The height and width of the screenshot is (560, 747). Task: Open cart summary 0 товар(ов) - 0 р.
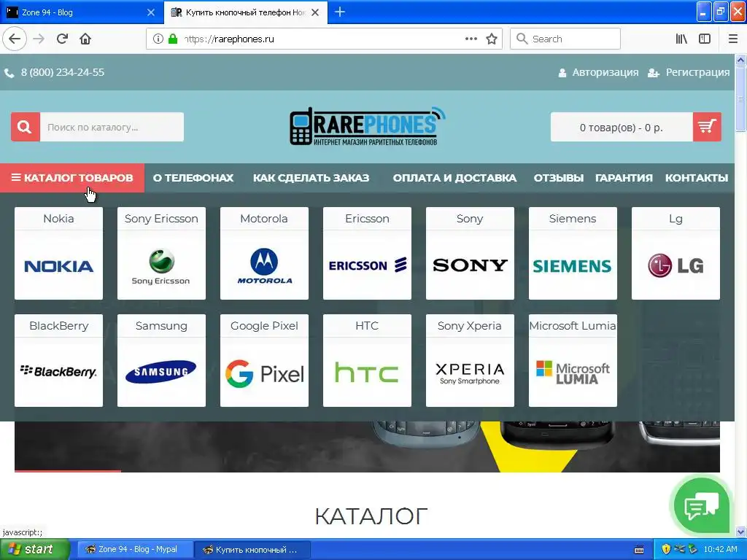[x=622, y=127]
